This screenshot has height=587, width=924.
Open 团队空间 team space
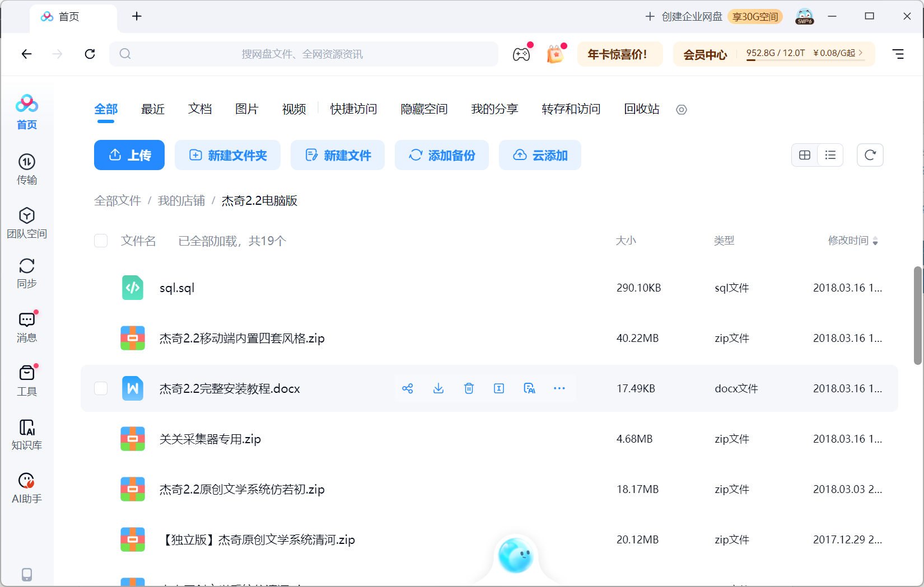[27, 223]
